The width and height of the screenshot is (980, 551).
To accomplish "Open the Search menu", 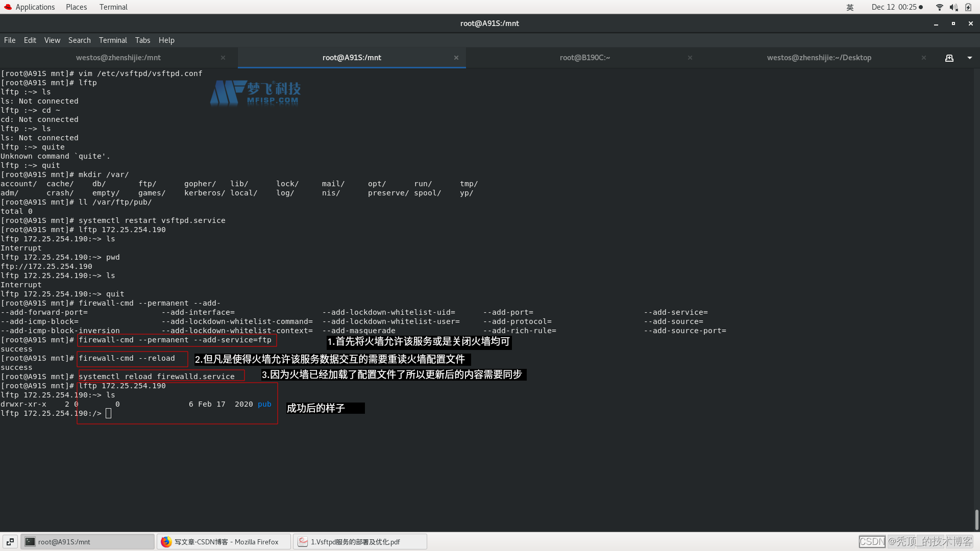I will point(79,40).
